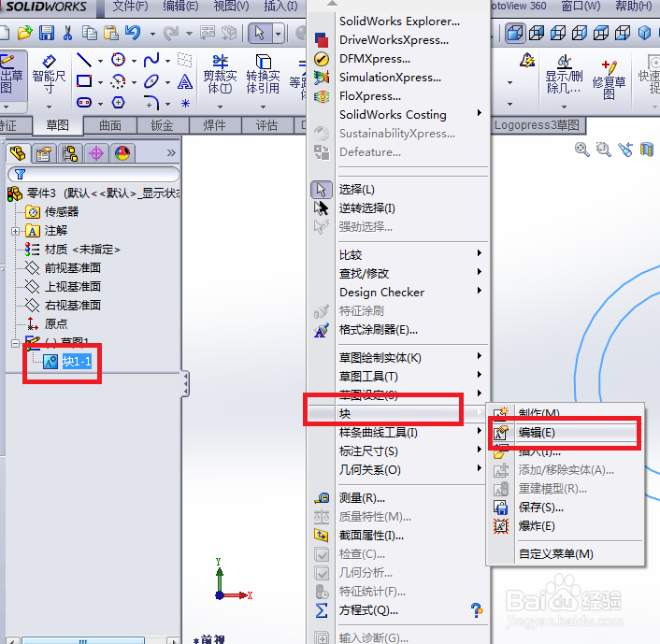Click DriveWorksXpress... menu entry

click(x=397, y=40)
